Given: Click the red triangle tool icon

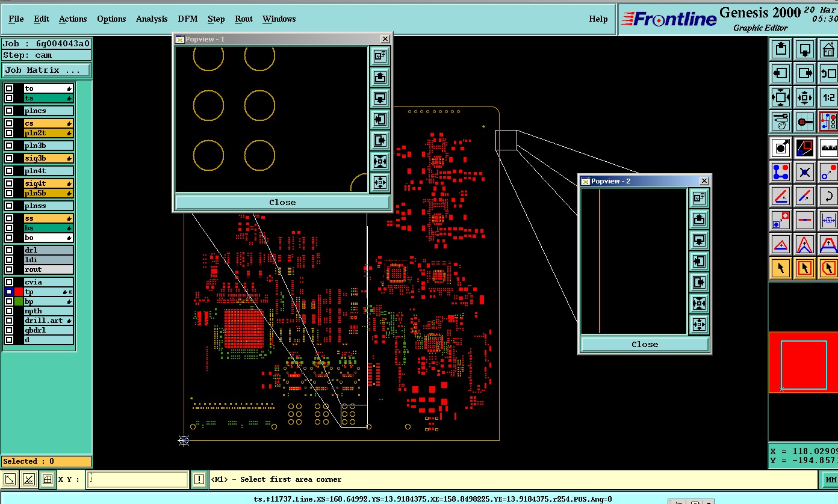Looking at the screenshot, I should tap(781, 244).
